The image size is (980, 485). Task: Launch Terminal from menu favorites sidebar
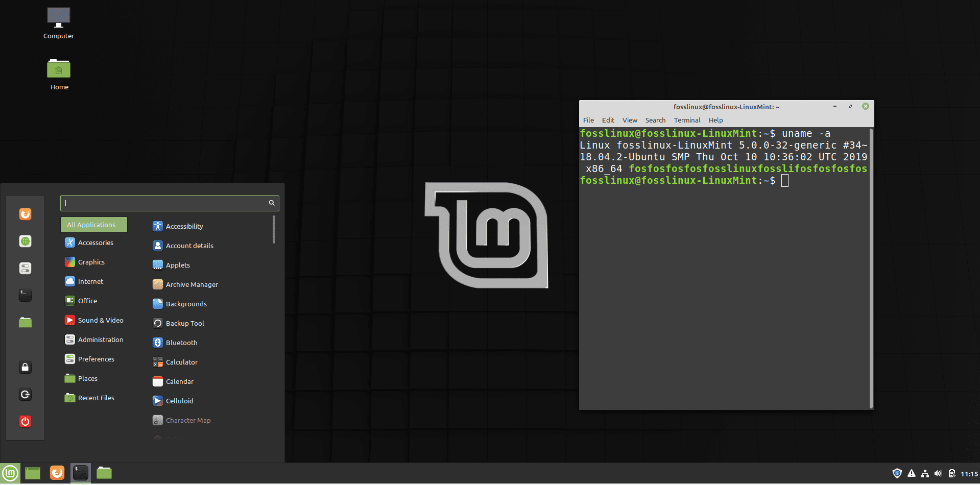coord(25,295)
